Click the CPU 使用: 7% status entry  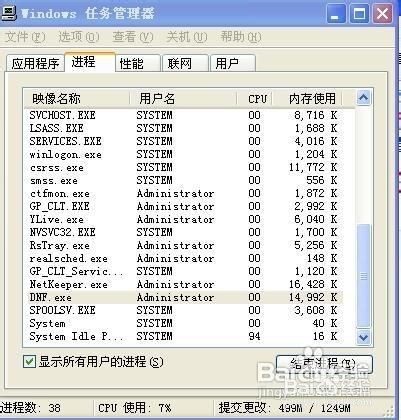click(135, 408)
